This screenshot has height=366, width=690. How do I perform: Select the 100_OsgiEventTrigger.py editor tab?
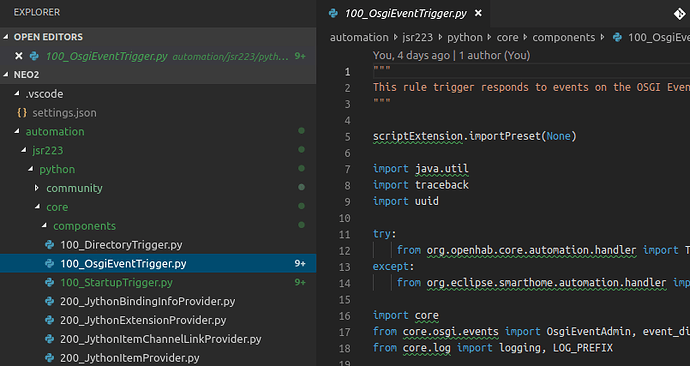coord(404,14)
